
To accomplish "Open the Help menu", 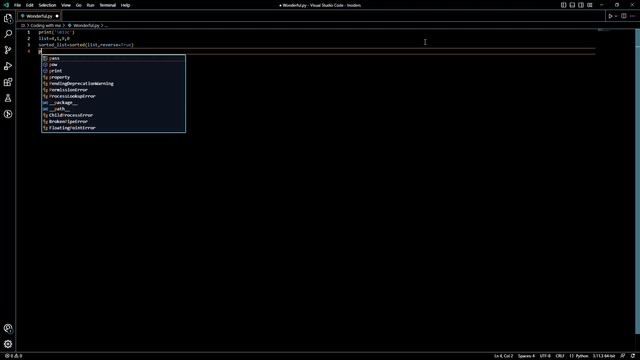I will [x=125, y=5].
